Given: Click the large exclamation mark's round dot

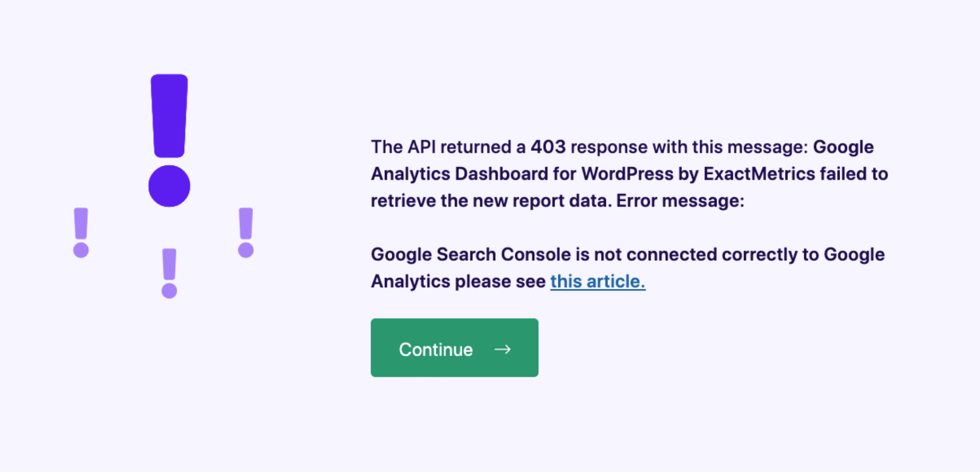Looking at the screenshot, I should coord(169,186).
